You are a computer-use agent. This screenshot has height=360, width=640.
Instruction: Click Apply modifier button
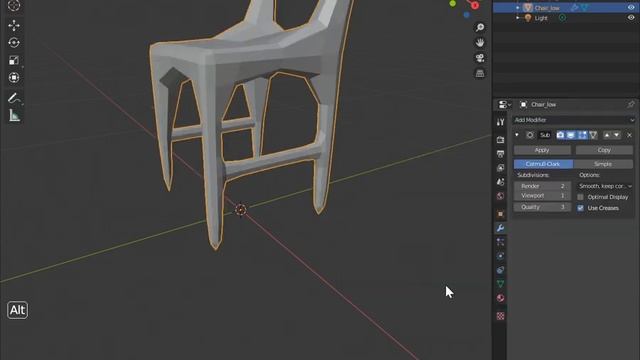pyautogui.click(x=542, y=150)
